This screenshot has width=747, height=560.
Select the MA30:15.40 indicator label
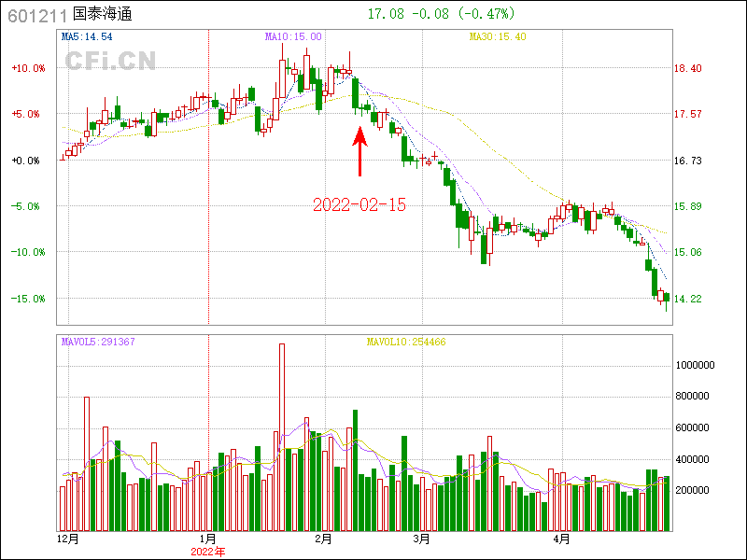coord(498,36)
